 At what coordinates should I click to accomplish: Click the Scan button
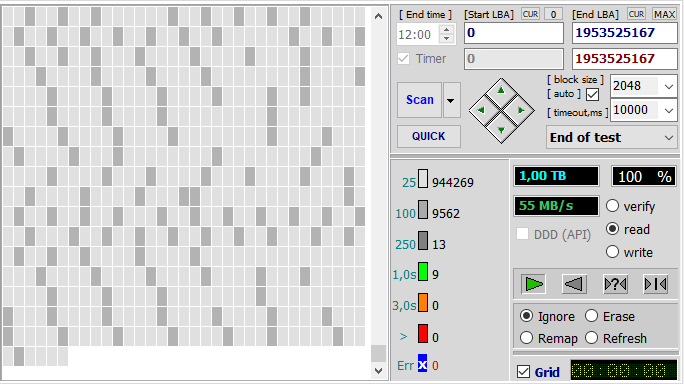[420, 100]
